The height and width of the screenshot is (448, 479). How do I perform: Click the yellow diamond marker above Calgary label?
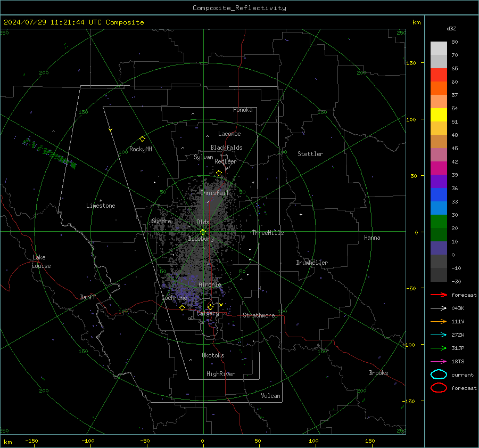[x=210, y=307]
